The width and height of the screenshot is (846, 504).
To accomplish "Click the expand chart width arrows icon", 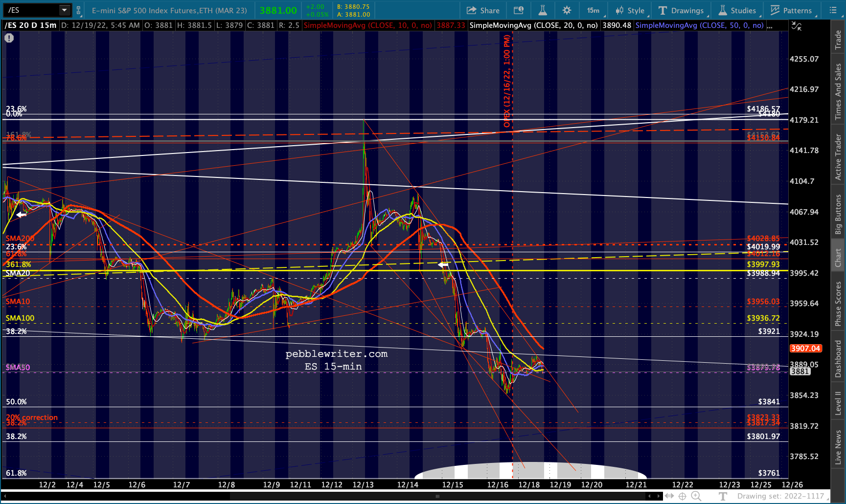I will tap(668, 496).
